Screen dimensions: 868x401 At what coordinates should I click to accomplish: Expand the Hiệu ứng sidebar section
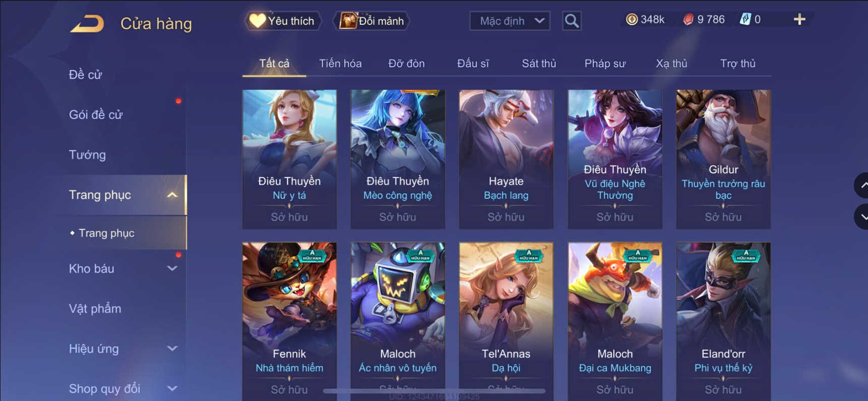(x=172, y=349)
